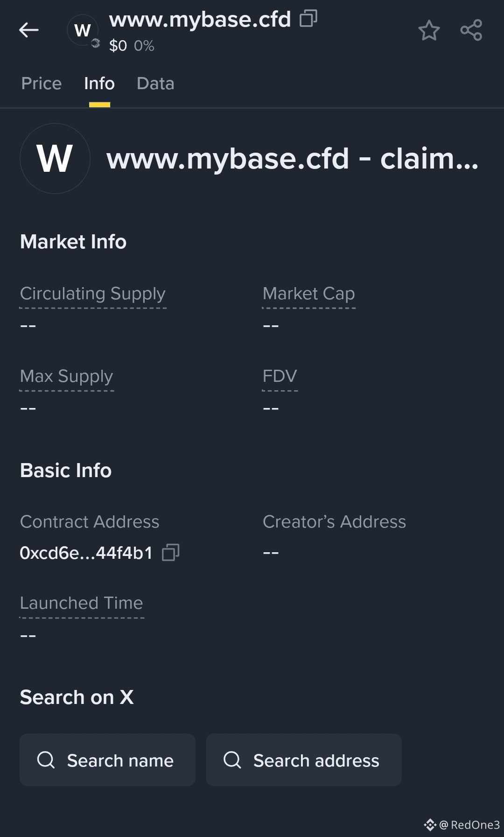The image size is (504, 837).
Task: Switch to the Price tab
Action: 42,83
